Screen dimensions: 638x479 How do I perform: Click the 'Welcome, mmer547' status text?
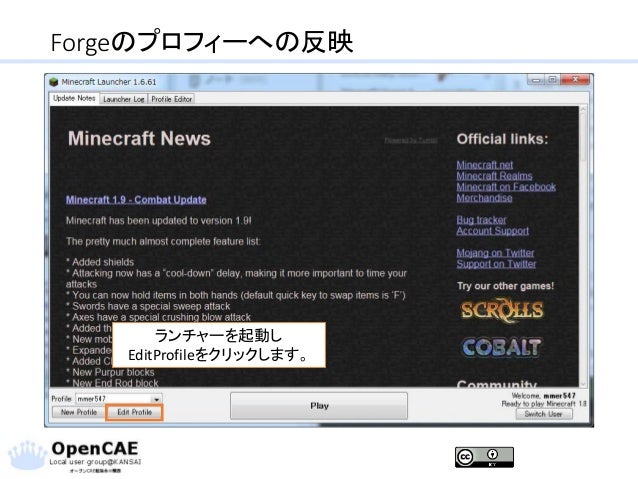[544, 396]
